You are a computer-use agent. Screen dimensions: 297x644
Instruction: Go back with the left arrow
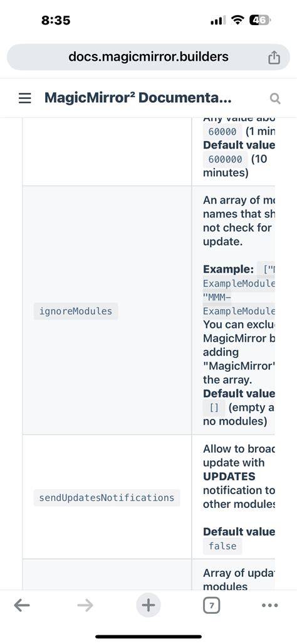pos(22,605)
